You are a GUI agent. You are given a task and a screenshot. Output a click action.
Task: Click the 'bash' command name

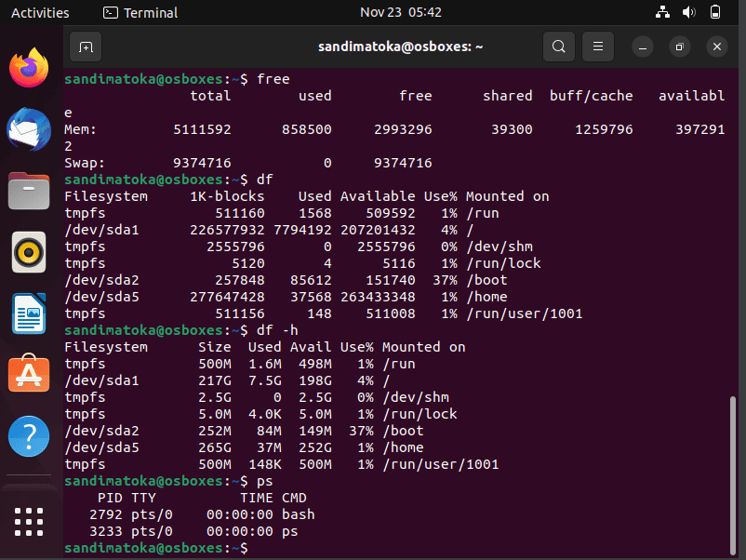(299, 514)
